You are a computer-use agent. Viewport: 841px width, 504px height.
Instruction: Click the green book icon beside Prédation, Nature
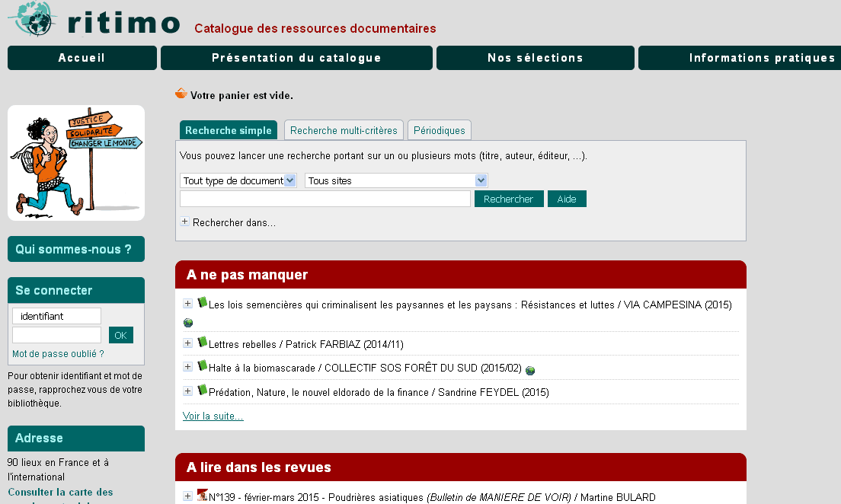(203, 391)
